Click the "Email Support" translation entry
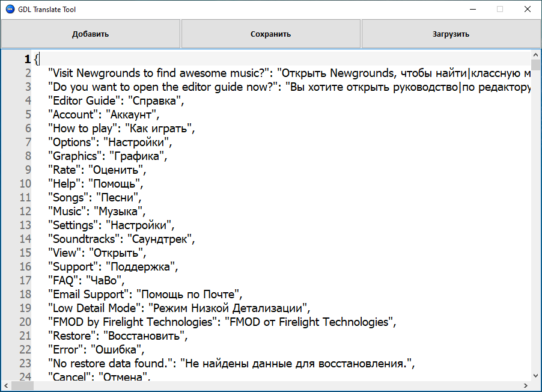 click(144, 294)
